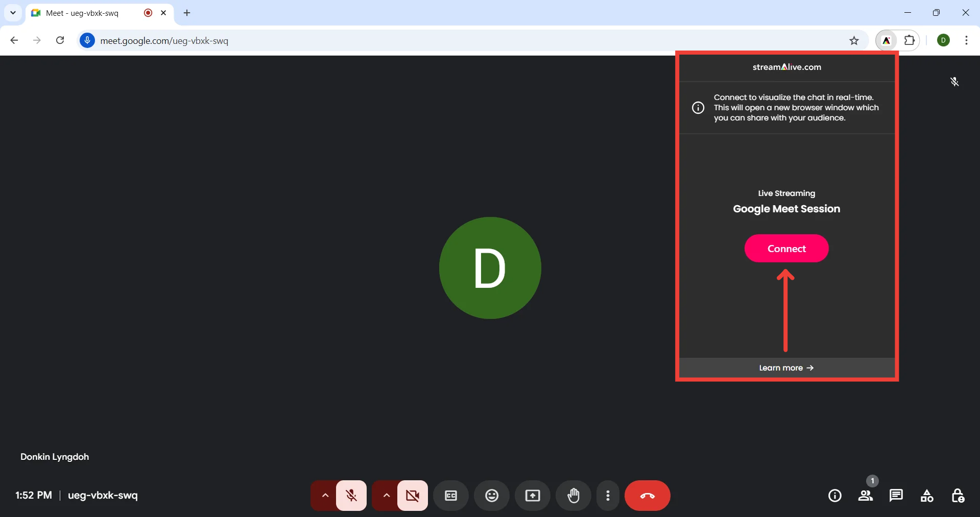The width and height of the screenshot is (980, 517).
Task: Click the recording indicator on the Meet tab
Action: point(148,13)
